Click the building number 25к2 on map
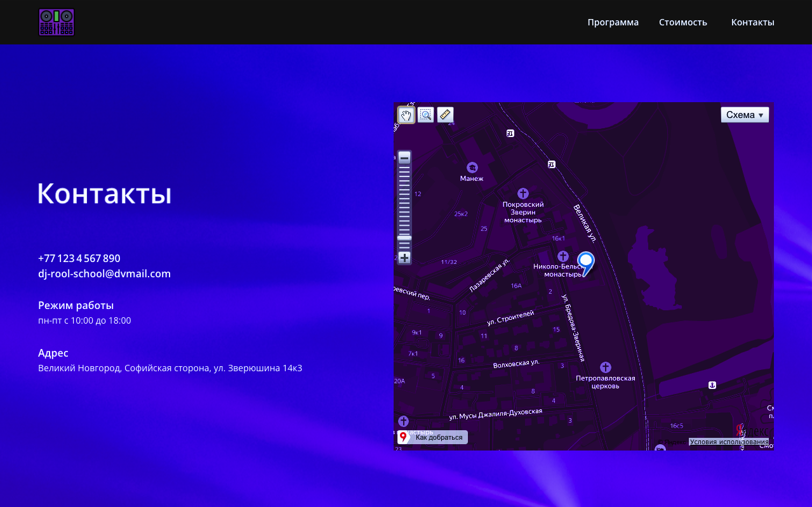The height and width of the screenshot is (507, 812). [461, 214]
